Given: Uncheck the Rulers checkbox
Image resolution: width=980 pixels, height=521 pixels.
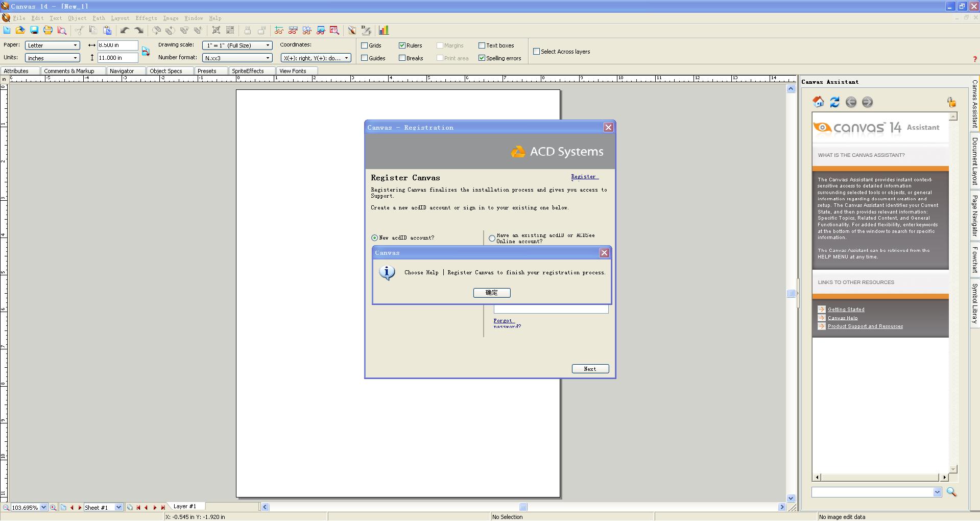Looking at the screenshot, I should tap(402, 45).
